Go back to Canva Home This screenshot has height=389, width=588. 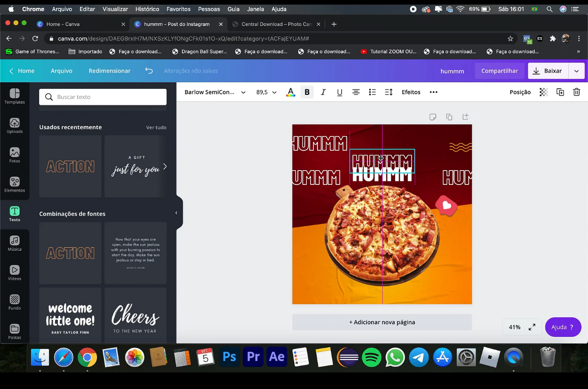tap(22, 71)
